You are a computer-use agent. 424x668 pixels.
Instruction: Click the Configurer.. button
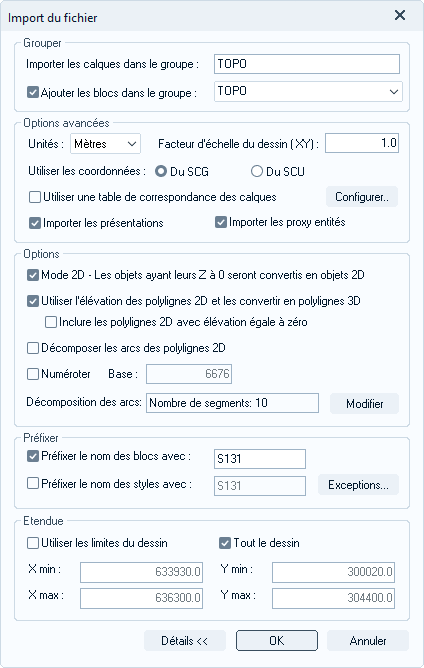[x=362, y=197]
